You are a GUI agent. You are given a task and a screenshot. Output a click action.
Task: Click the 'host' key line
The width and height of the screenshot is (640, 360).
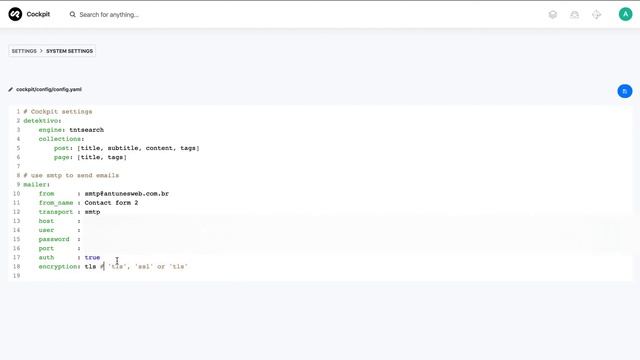tap(47, 221)
